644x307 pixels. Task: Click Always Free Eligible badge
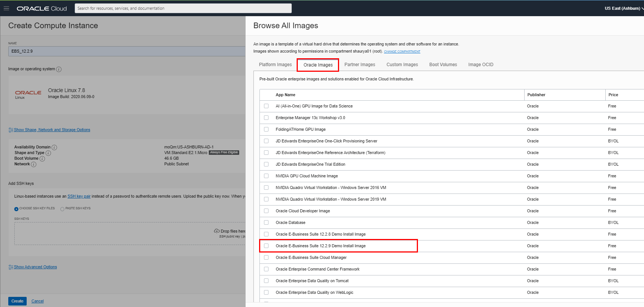(x=224, y=153)
